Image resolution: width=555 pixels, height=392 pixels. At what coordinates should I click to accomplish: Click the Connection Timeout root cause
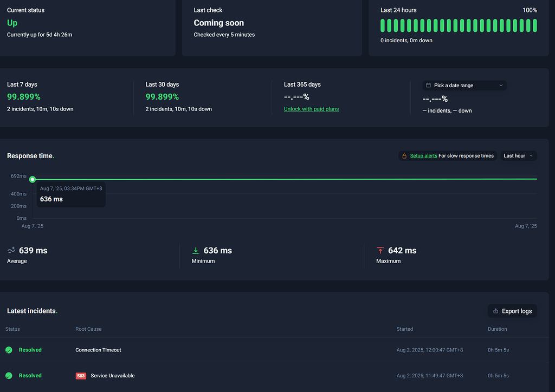tap(98, 350)
